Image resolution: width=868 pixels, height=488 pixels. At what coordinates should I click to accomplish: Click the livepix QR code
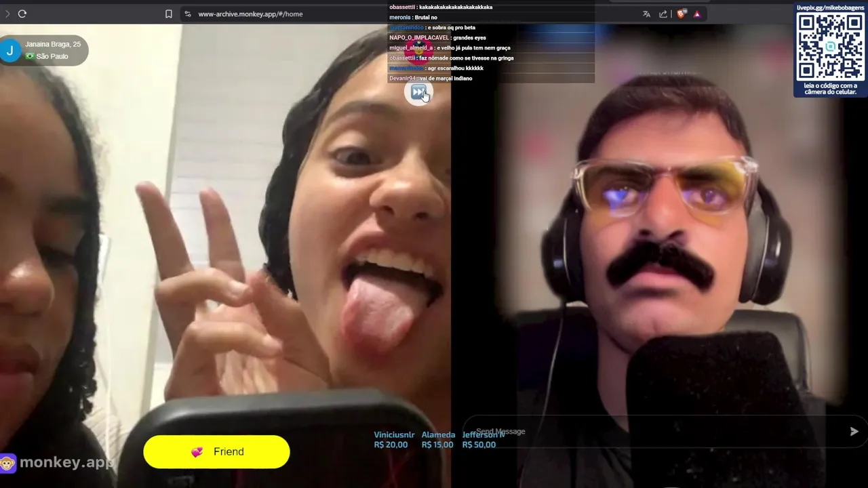pos(830,46)
